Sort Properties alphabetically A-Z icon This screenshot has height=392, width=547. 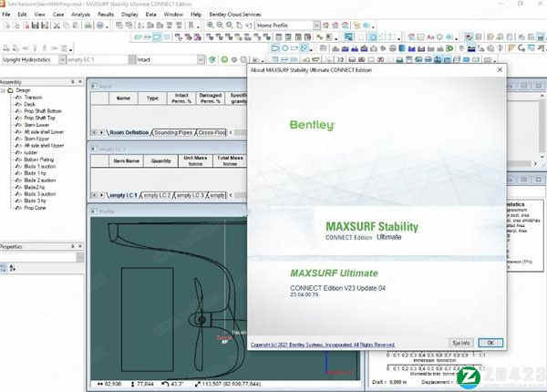(12, 268)
